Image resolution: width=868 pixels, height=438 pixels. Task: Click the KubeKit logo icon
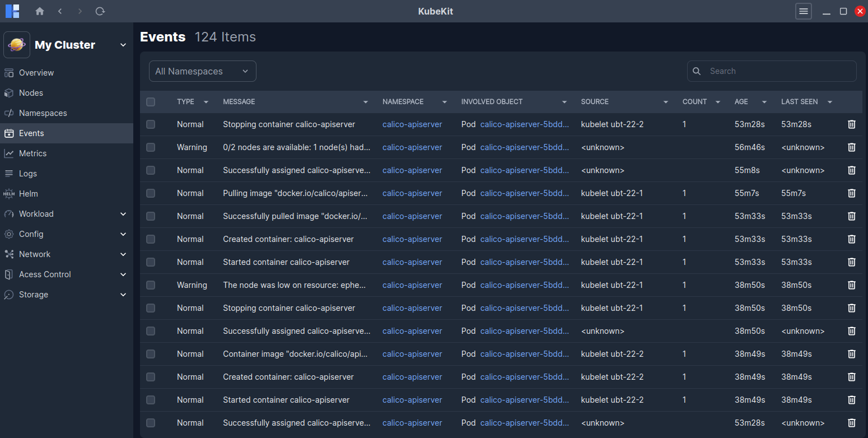(12, 11)
